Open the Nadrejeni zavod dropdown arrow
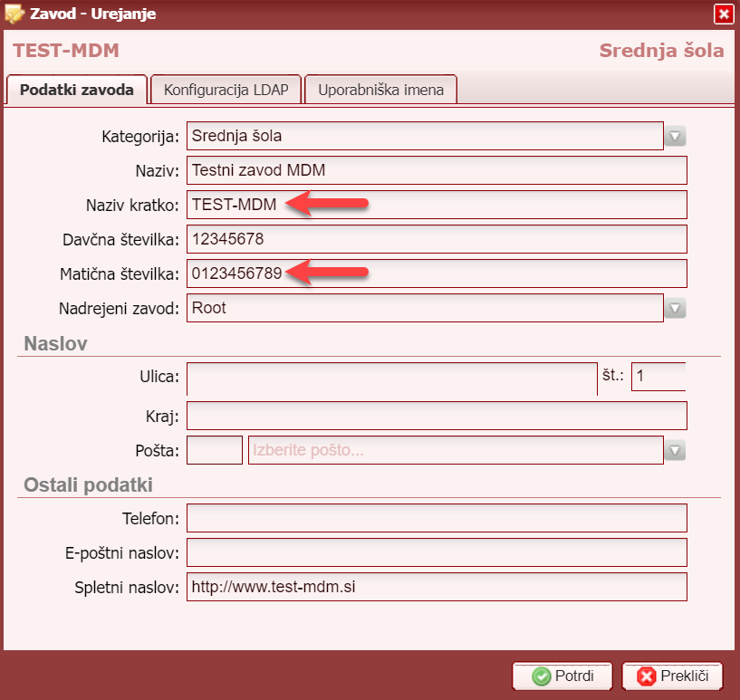 click(676, 309)
